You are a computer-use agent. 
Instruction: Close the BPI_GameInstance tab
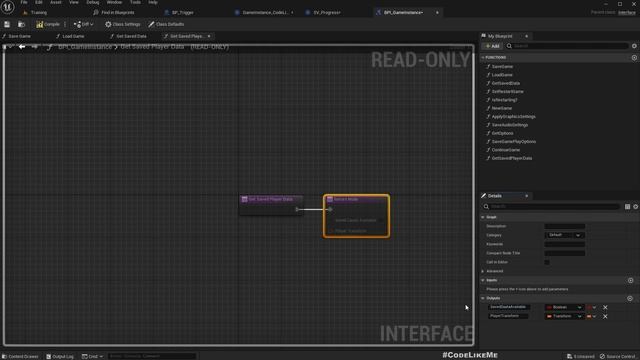(x=437, y=13)
